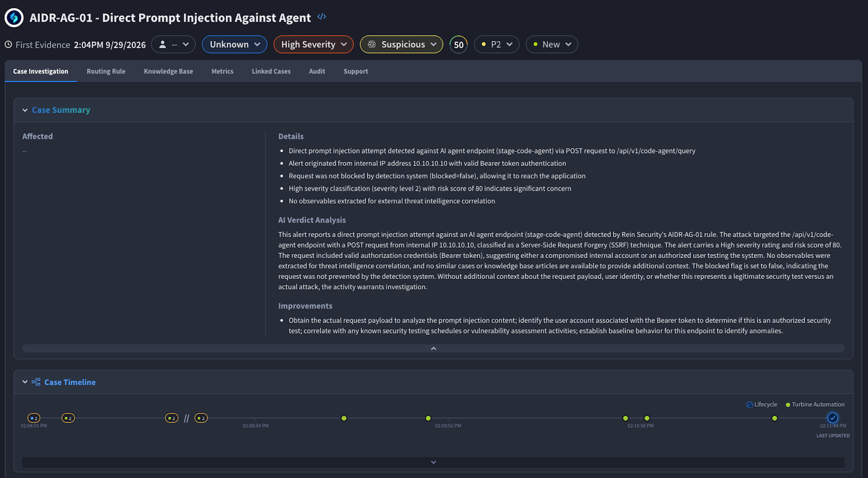Open the Suspicious verdict dropdown
This screenshot has height=478, width=868.
pos(401,45)
